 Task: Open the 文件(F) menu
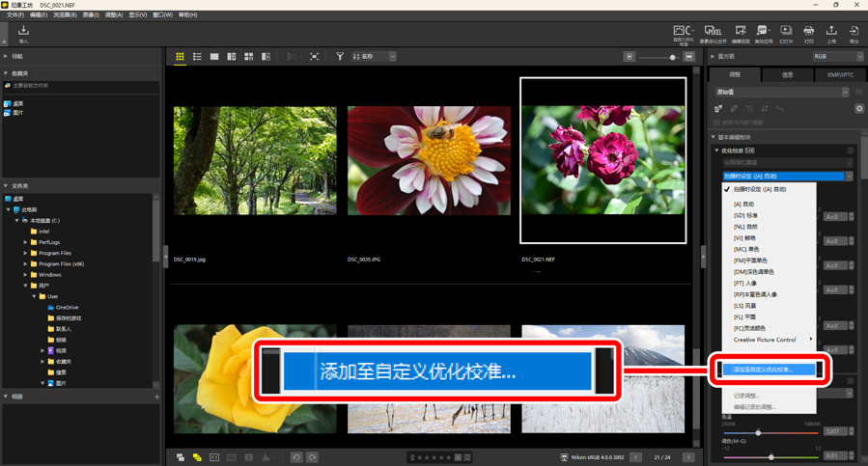(14, 15)
